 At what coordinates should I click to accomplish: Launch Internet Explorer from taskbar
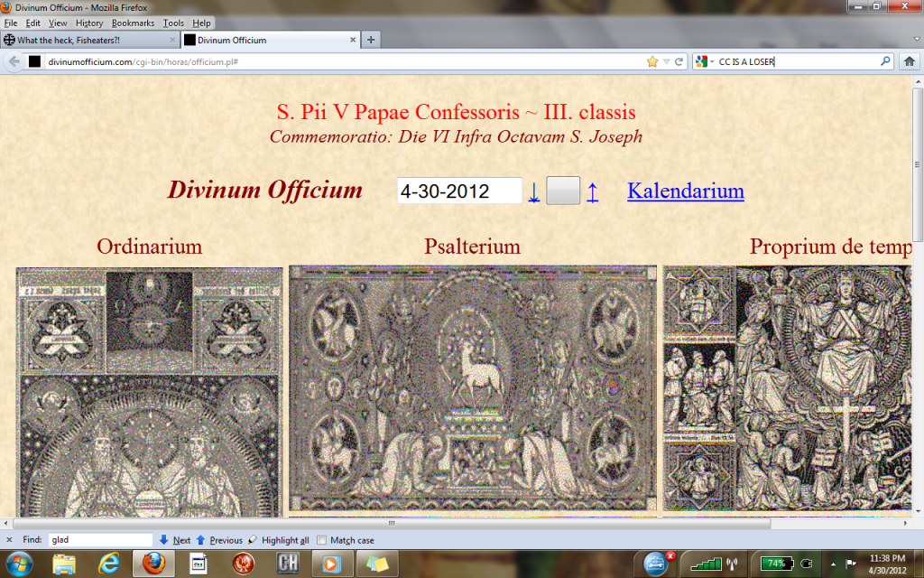(x=109, y=564)
